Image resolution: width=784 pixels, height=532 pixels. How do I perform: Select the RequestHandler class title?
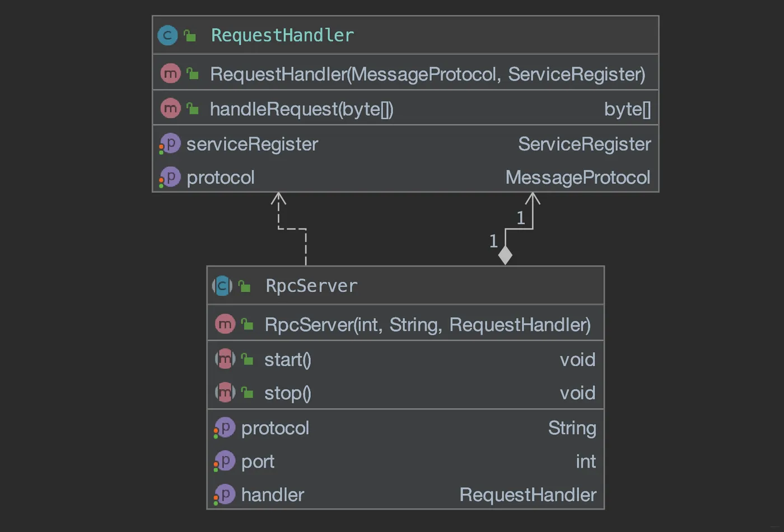pyautogui.click(x=282, y=35)
